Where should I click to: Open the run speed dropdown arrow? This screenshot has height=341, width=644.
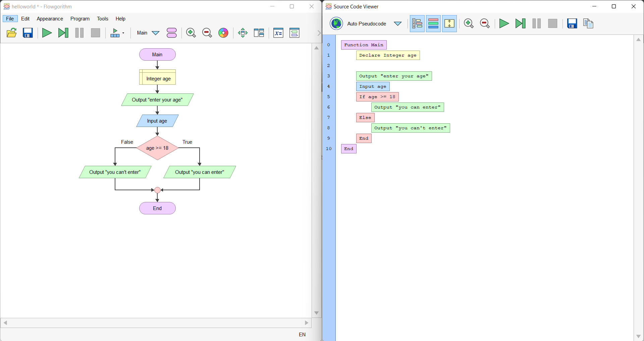123,33
